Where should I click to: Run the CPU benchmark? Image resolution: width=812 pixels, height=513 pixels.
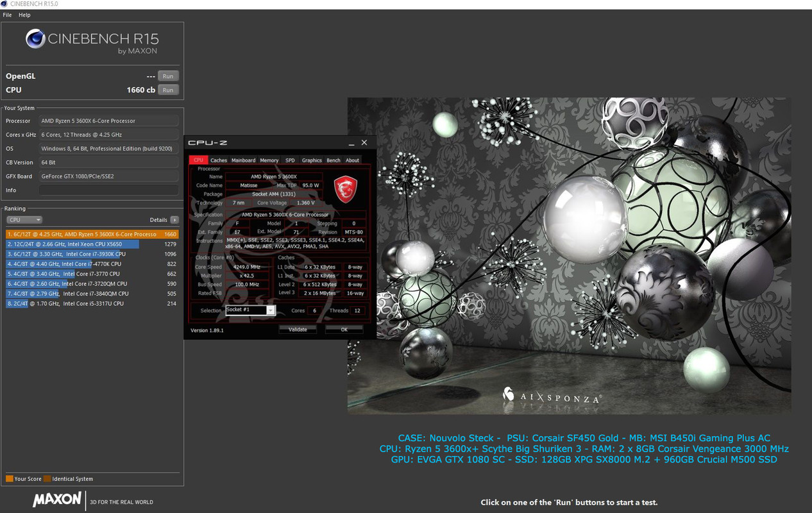[168, 90]
